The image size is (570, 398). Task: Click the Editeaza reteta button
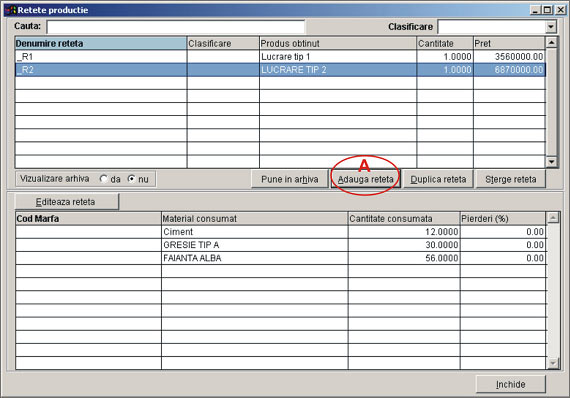point(67,202)
